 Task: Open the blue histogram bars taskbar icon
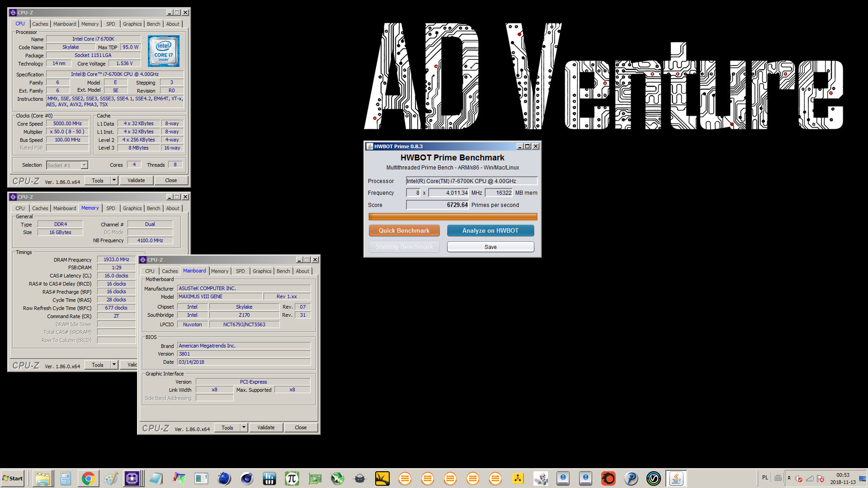(269, 479)
